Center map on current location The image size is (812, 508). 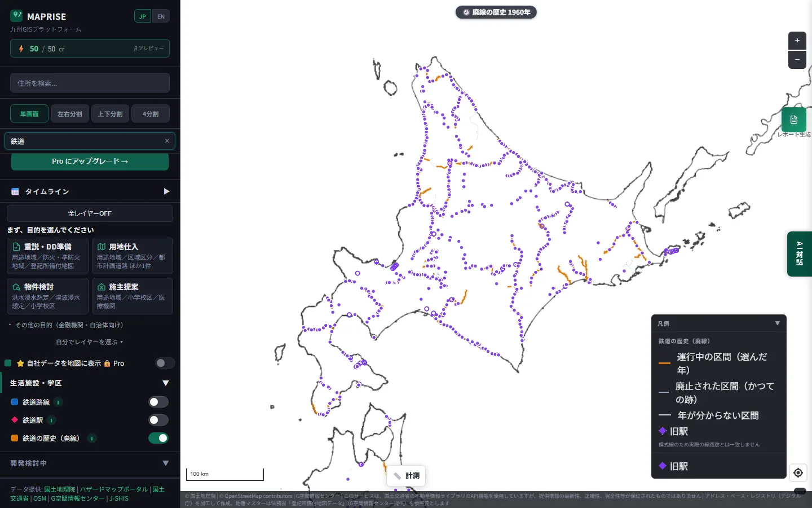798,472
